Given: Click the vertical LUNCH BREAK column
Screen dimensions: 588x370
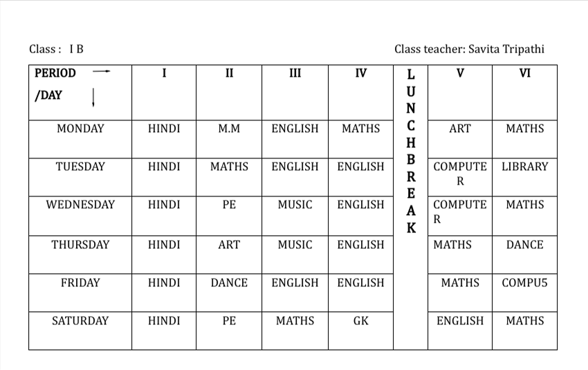Looking at the screenshot, I should coord(411,150).
